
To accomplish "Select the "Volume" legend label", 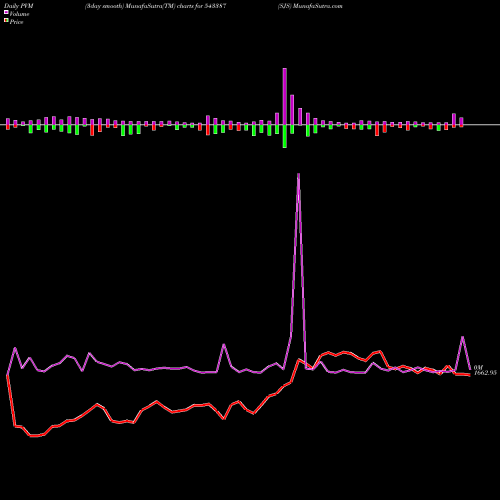I will [19, 14].
